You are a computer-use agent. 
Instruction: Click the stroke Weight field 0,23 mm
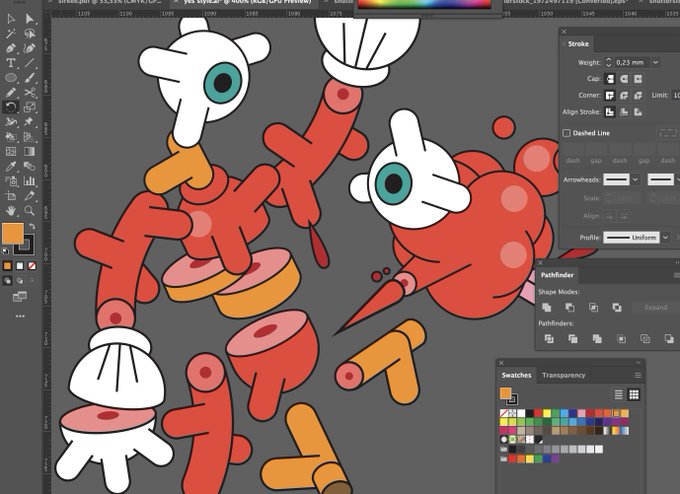click(631, 62)
